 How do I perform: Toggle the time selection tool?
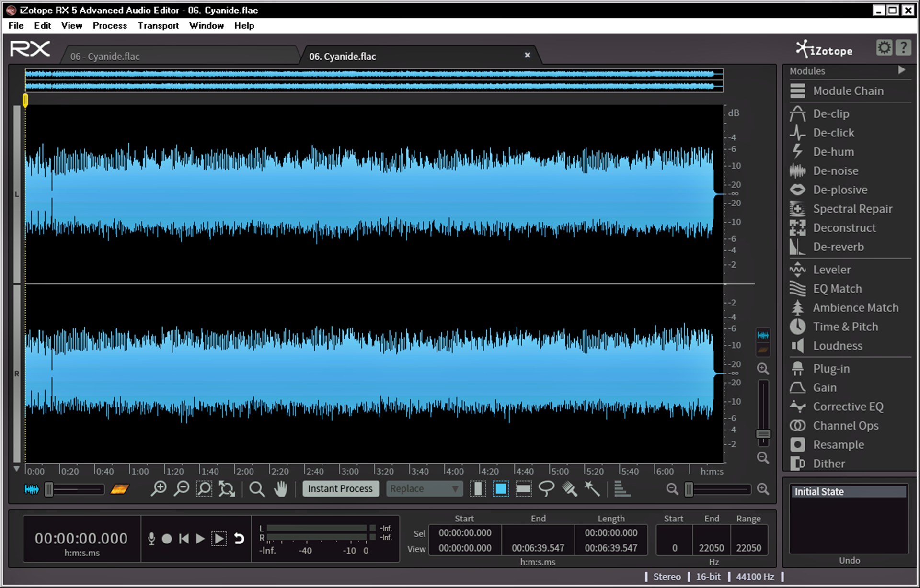click(x=478, y=489)
